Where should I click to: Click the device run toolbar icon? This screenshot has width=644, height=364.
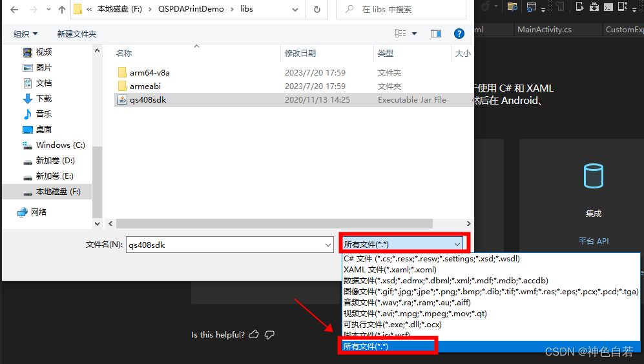coord(579,6)
